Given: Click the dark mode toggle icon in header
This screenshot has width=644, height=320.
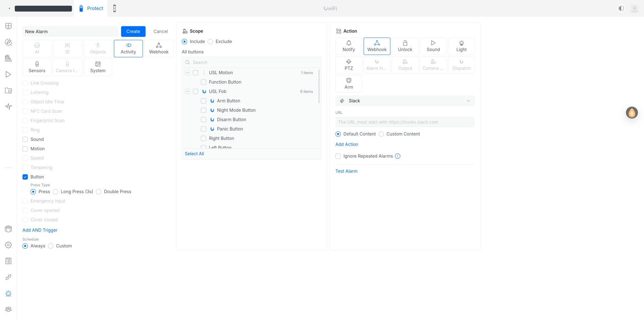Looking at the screenshot, I should 621,8.
